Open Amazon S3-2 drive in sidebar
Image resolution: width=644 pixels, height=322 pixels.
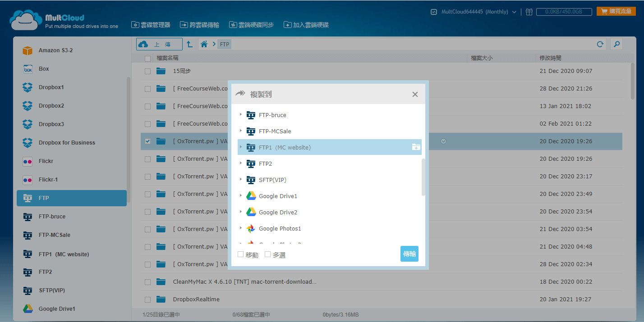pyautogui.click(x=72, y=50)
